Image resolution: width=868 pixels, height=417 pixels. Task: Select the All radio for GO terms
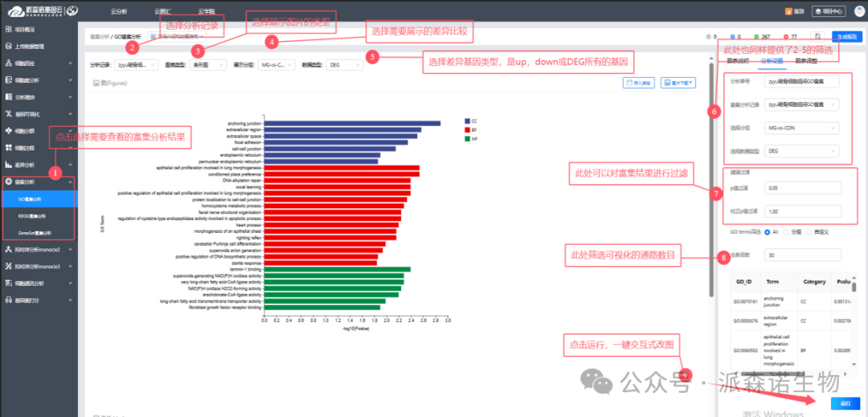(x=767, y=231)
